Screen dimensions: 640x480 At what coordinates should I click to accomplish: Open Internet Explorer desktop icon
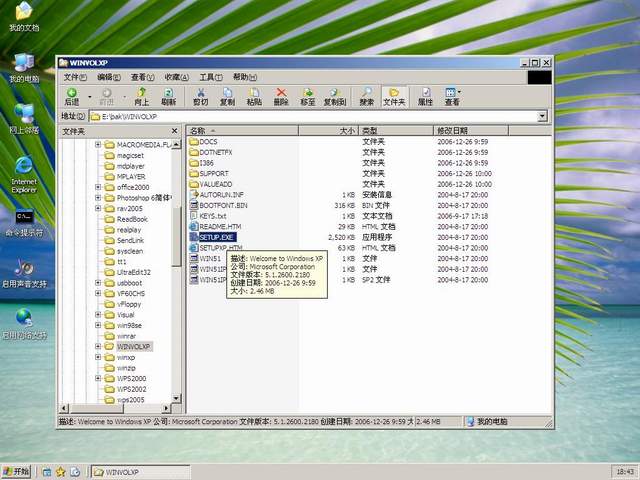click(x=23, y=172)
